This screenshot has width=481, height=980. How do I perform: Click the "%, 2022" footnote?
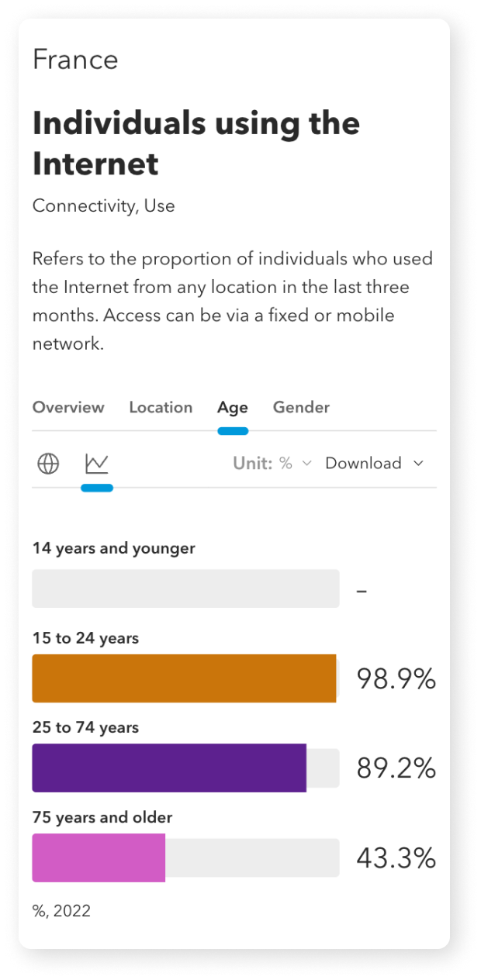click(x=61, y=911)
